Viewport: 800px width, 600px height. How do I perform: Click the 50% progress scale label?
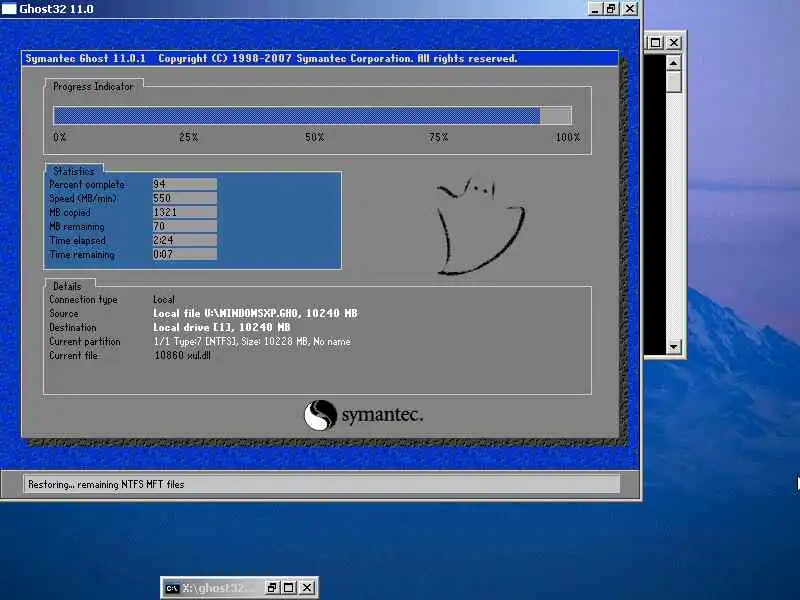(314, 137)
